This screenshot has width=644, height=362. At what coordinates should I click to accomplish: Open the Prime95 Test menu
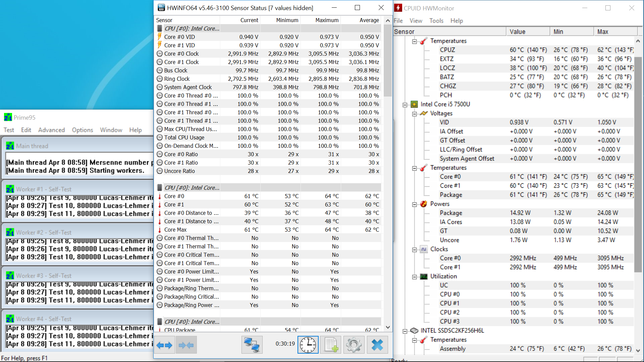pos(9,130)
